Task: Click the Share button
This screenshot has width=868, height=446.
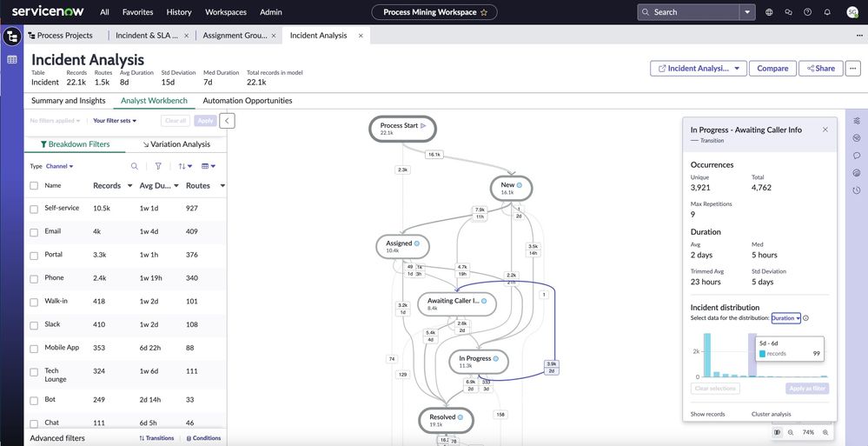Action: (820, 68)
